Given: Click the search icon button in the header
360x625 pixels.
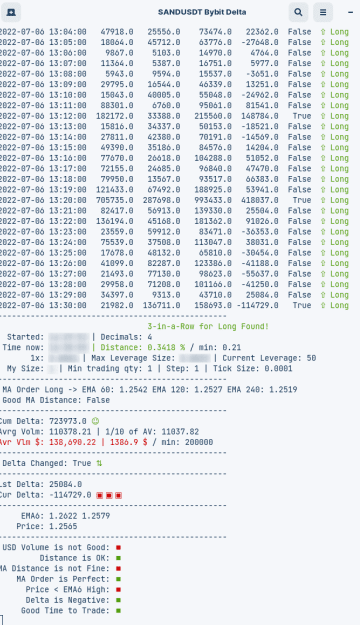Looking at the screenshot, I should tap(298, 12).
